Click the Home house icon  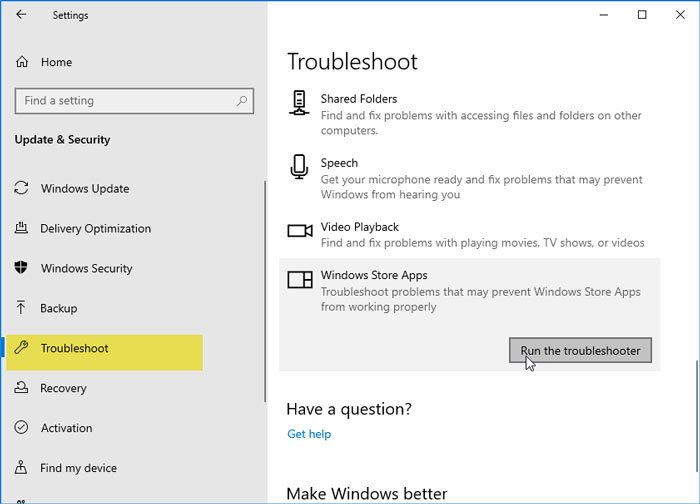[22, 62]
